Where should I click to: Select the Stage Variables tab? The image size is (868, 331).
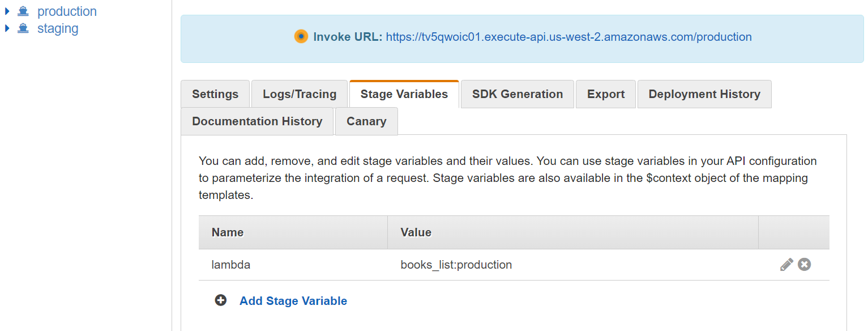point(404,94)
